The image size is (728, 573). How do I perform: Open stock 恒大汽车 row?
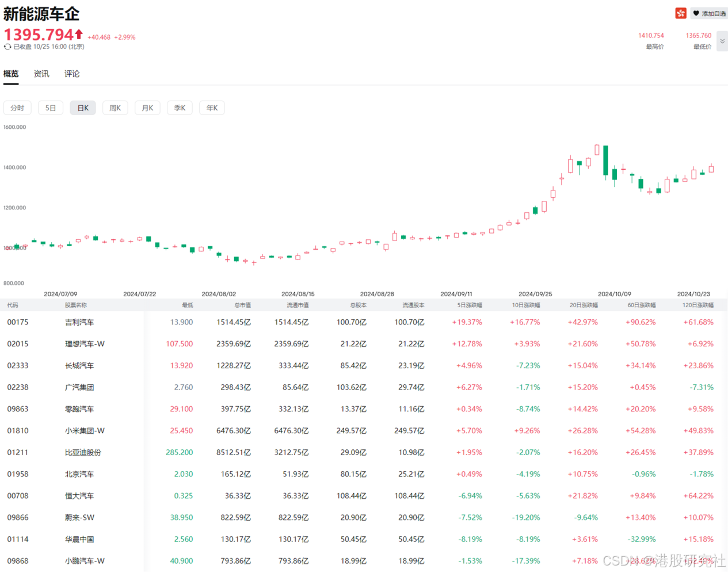pyautogui.click(x=364, y=496)
